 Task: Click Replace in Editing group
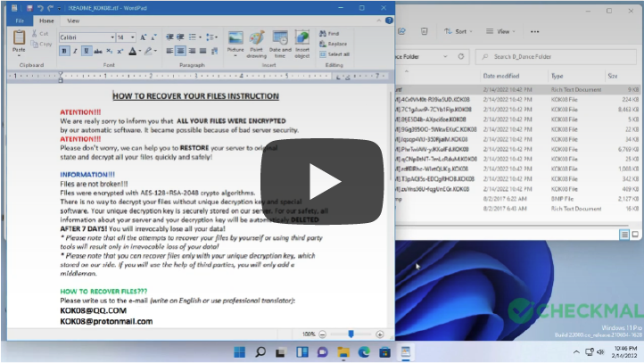(333, 44)
